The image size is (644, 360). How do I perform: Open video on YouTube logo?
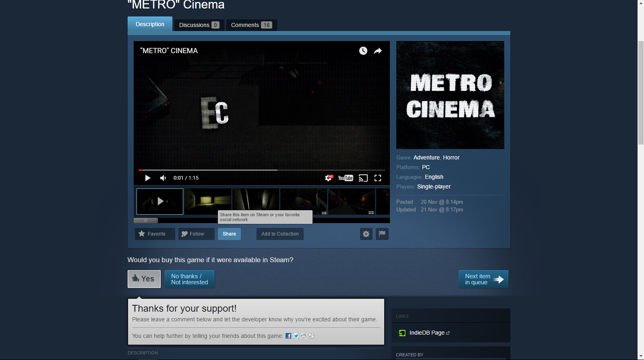[346, 178]
